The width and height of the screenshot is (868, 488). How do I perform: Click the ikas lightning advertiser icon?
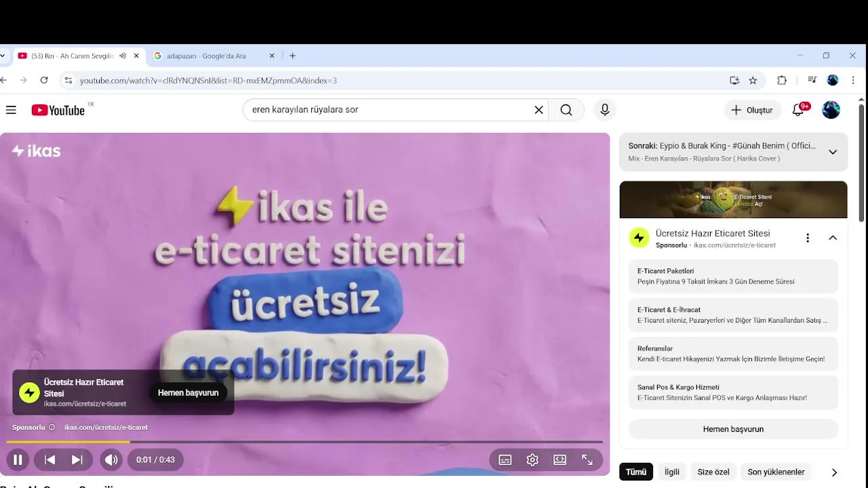click(639, 238)
